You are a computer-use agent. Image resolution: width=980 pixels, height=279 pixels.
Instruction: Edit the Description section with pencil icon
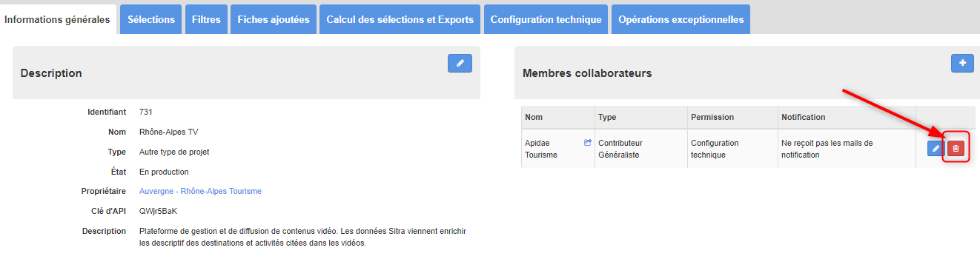[x=460, y=64]
